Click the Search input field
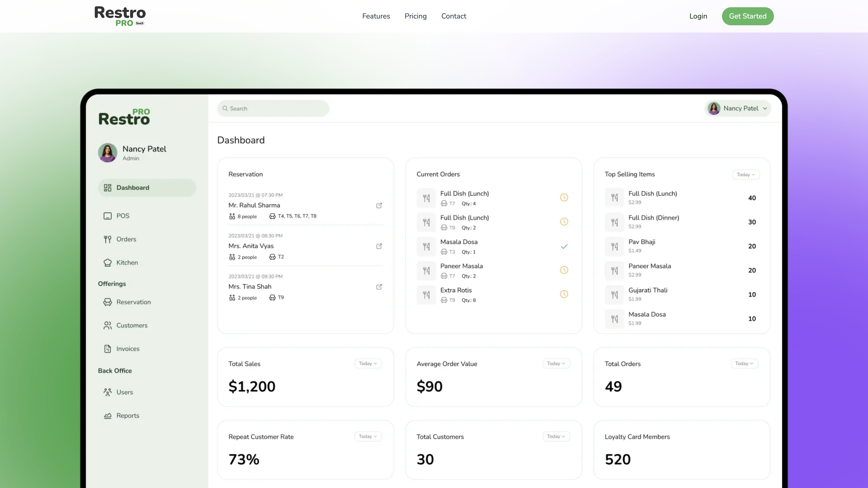 pos(273,108)
